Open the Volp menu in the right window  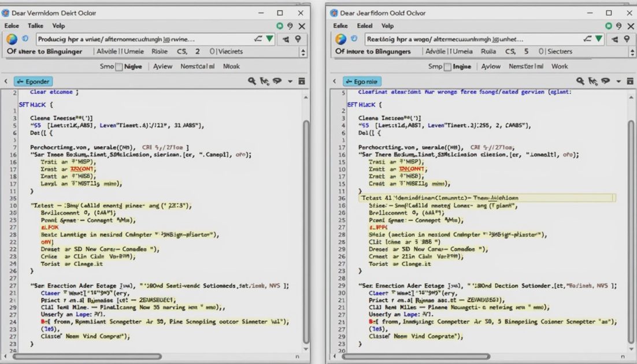(387, 25)
